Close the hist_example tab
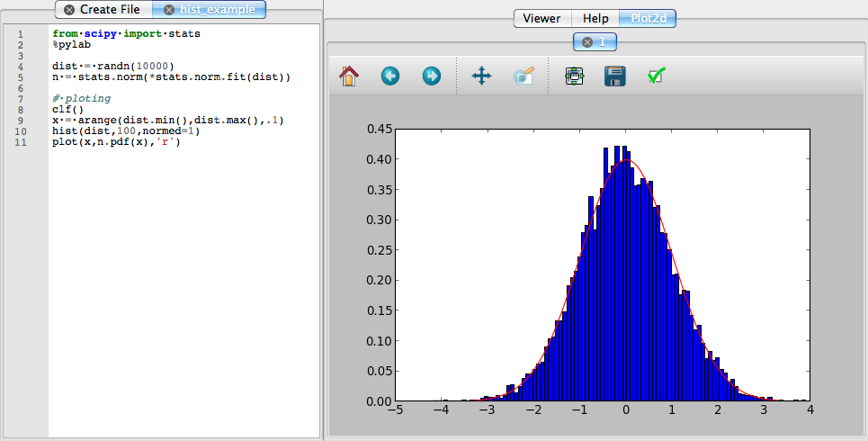Image resolution: width=868 pixels, height=441 pixels. [x=169, y=10]
